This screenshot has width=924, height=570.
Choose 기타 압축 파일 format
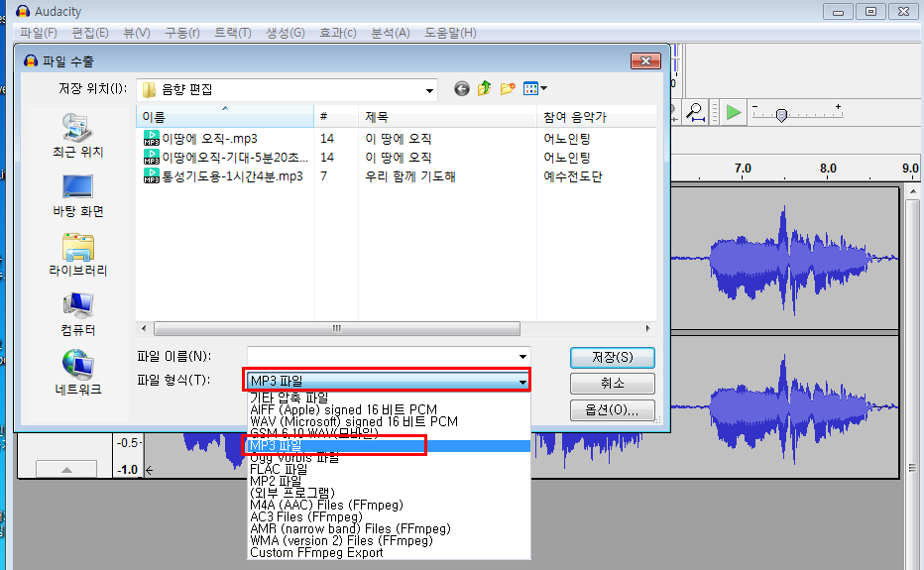[x=389, y=398]
